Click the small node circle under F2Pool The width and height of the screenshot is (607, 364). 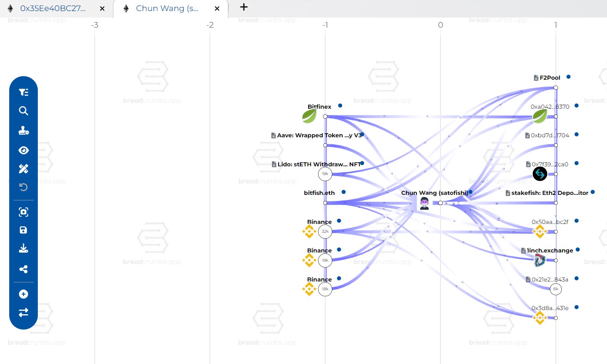tap(556, 88)
